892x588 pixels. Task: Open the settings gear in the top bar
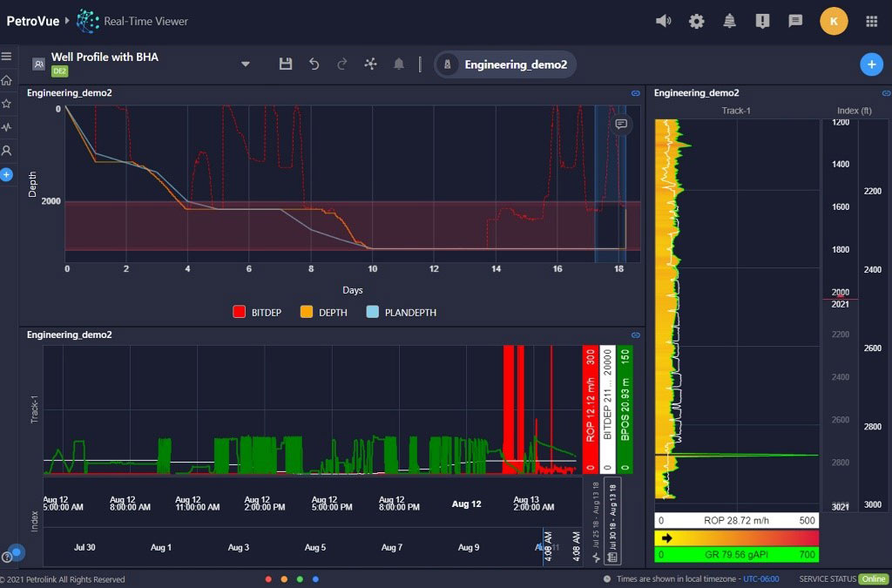pos(696,21)
